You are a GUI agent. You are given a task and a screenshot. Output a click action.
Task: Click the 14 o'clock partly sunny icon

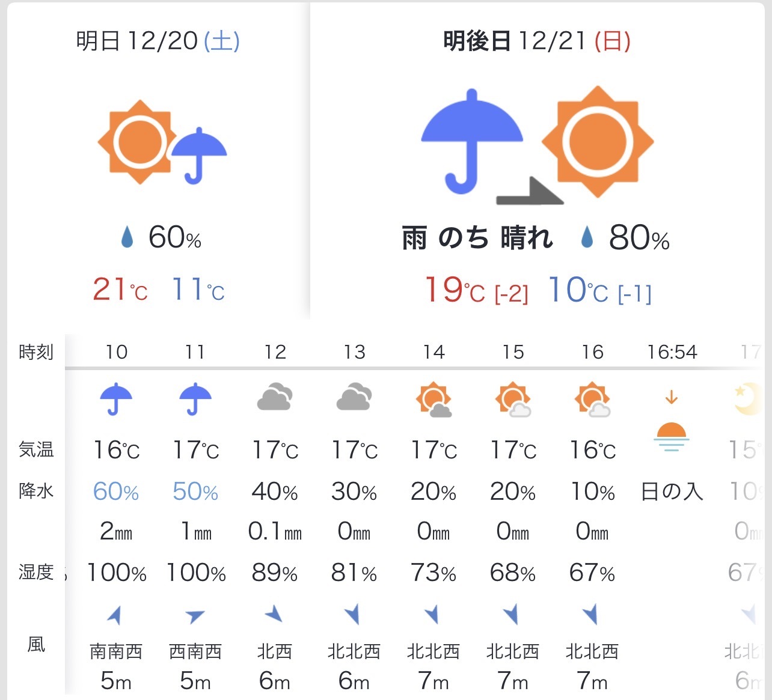coord(433,399)
